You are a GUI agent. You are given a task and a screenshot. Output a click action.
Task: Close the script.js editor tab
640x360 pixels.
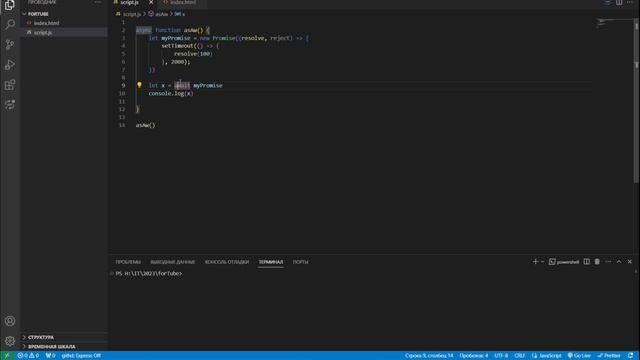pyautogui.click(x=151, y=2)
